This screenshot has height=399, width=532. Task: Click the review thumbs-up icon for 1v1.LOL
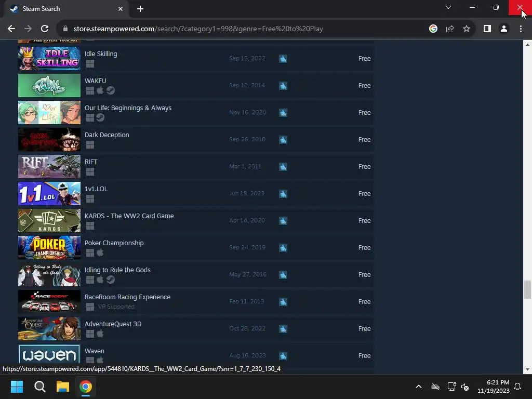point(283,194)
